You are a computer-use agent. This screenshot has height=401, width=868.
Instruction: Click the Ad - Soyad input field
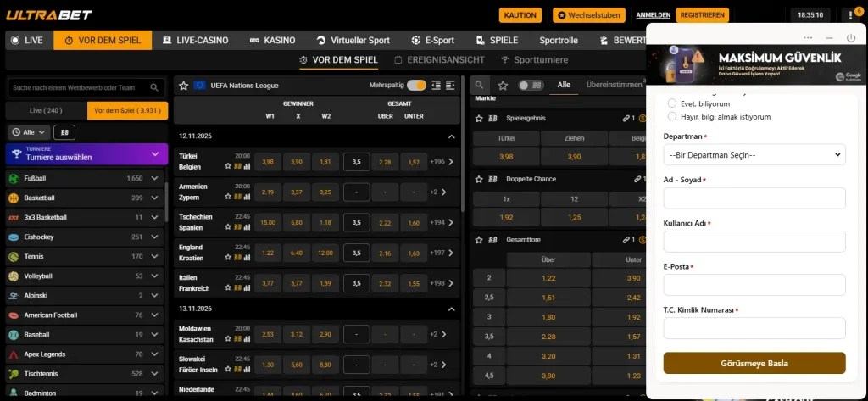[754, 198]
